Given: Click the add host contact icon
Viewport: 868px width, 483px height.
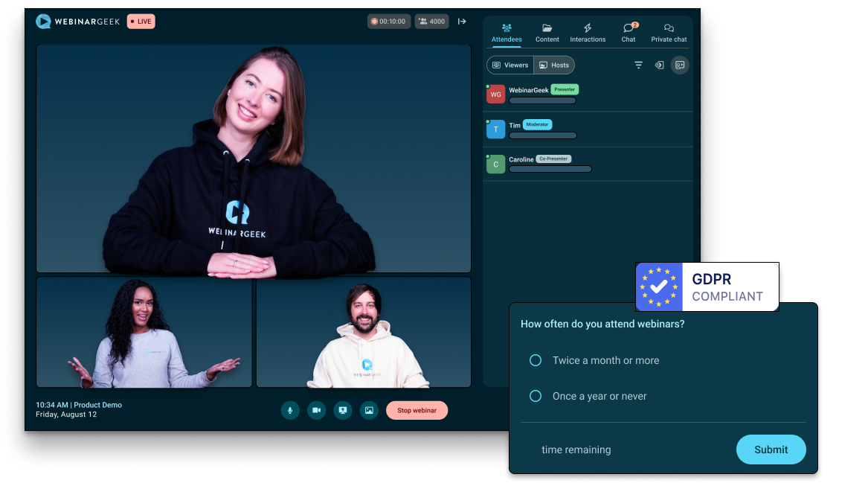Looking at the screenshot, I should pyautogui.click(x=679, y=65).
